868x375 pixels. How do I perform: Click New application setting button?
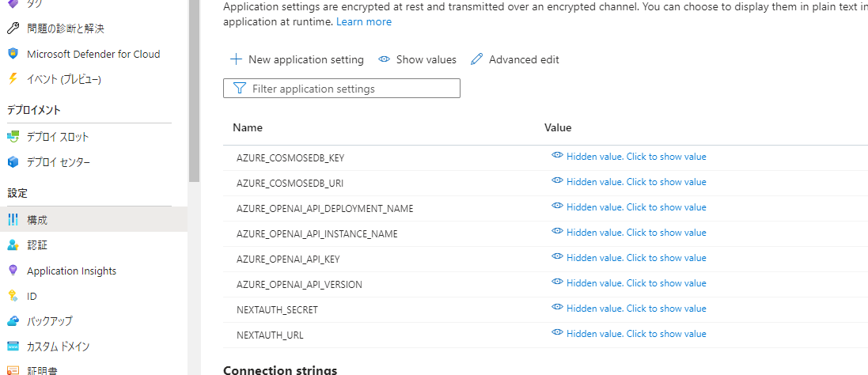point(297,60)
